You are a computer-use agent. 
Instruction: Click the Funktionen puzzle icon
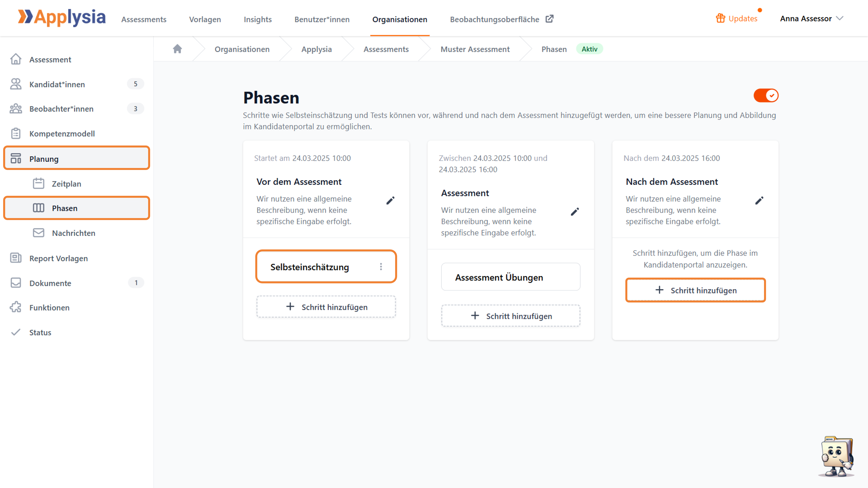point(16,307)
